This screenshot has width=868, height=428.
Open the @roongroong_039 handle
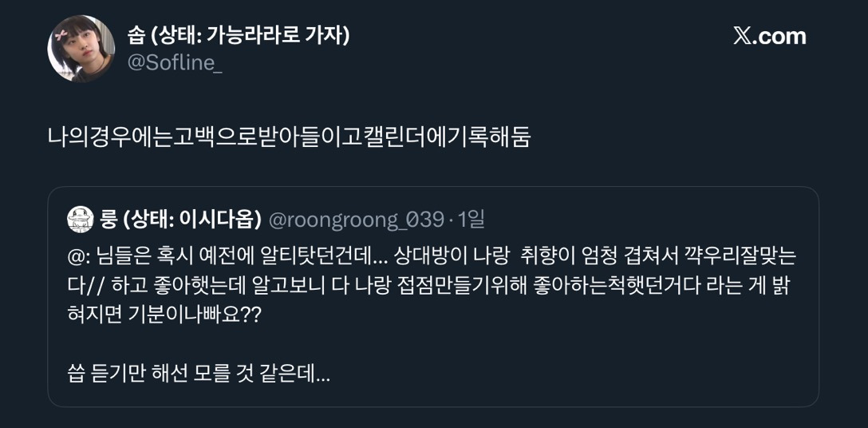356,218
